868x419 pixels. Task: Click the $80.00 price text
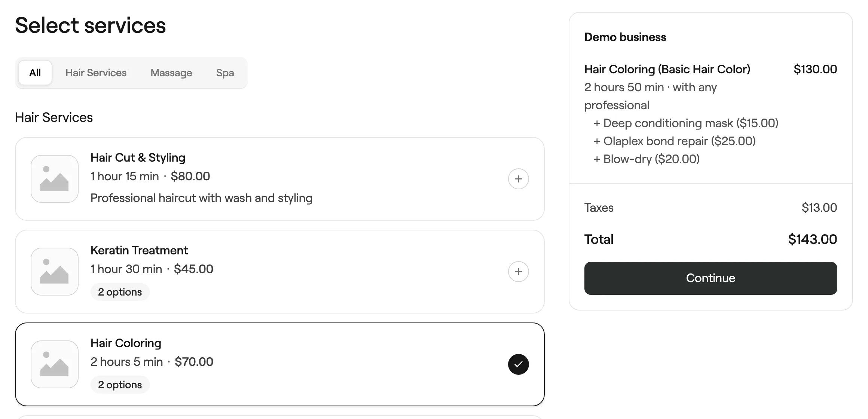tap(190, 176)
